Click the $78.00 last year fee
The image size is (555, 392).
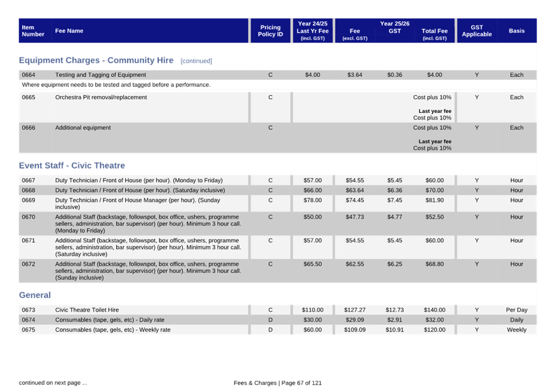[313, 200]
